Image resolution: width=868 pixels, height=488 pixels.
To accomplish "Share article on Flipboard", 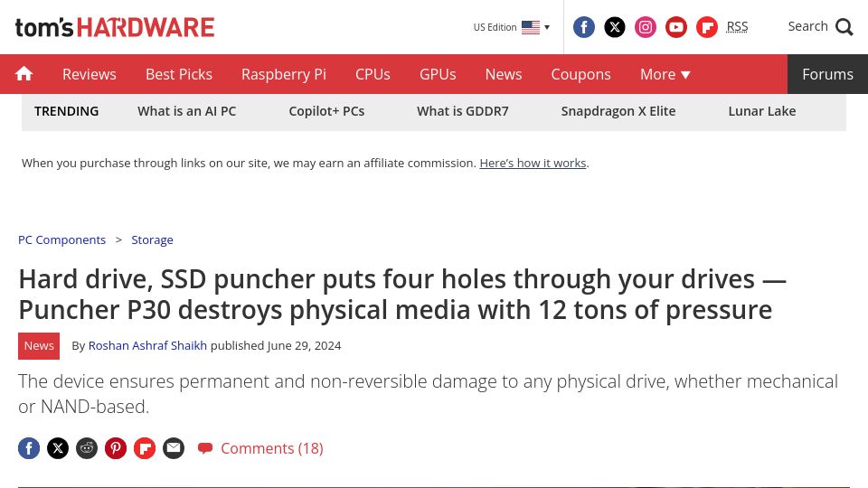I will pos(145,448).
